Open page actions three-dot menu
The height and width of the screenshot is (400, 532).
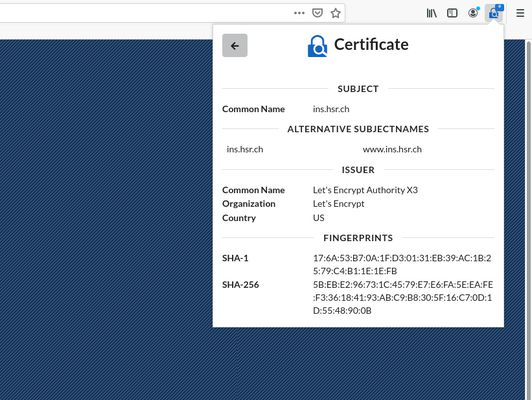pos(299,13)
